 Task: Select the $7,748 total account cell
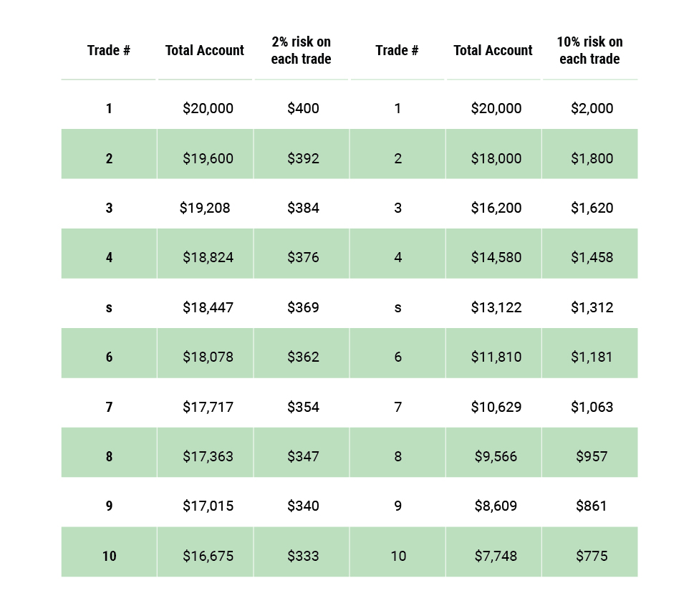[496, 556]
